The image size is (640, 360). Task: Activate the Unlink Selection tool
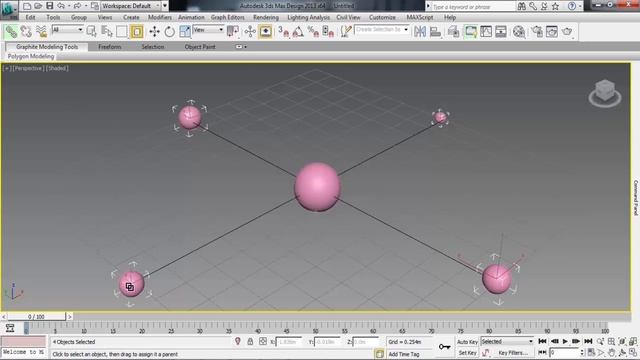(x=26, y=31)
